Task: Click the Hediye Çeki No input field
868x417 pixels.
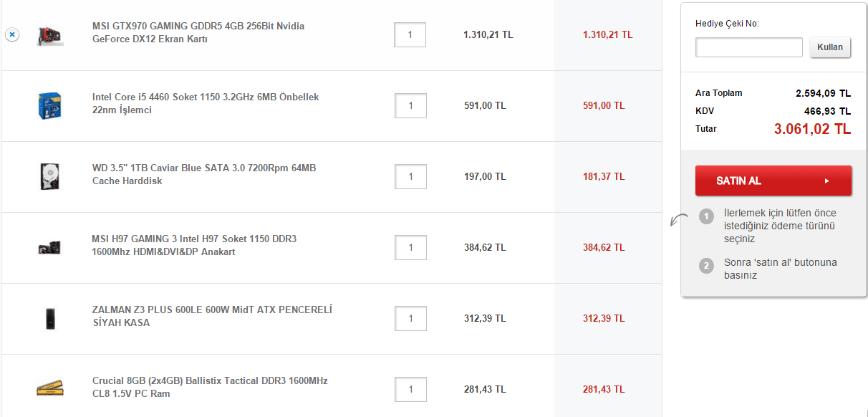Action: (x=748, y=48)
